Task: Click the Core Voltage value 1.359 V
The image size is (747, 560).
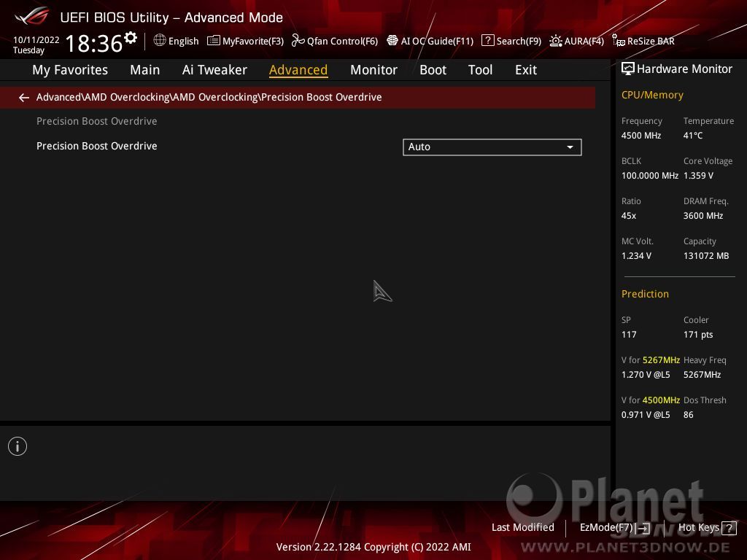Action: (698, 176)
